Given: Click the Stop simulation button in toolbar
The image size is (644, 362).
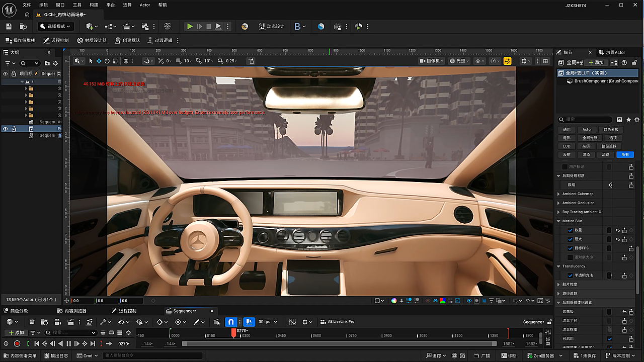Looking at the screenshot, I should coord(209,26).
